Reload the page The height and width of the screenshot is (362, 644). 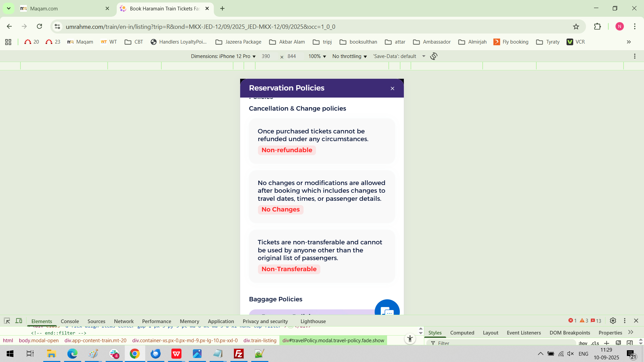(x=40, y=26)
